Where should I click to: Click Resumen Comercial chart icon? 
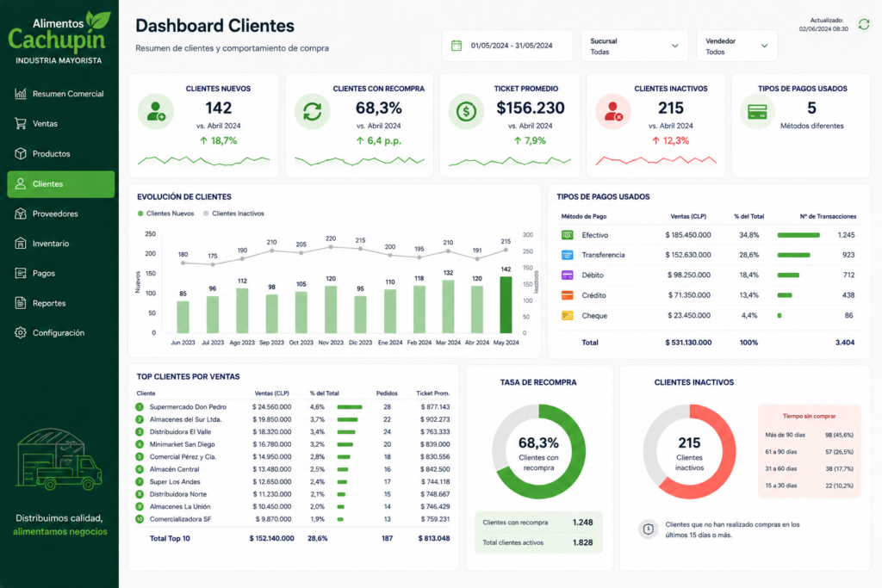point(21,93)
